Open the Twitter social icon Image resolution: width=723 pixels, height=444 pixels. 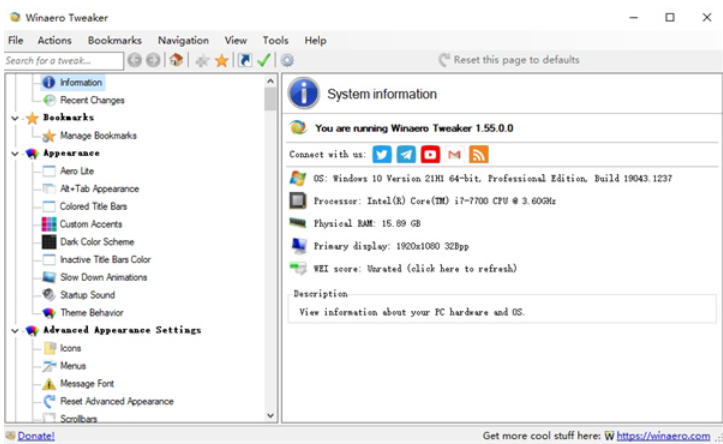tap(382, 154)
